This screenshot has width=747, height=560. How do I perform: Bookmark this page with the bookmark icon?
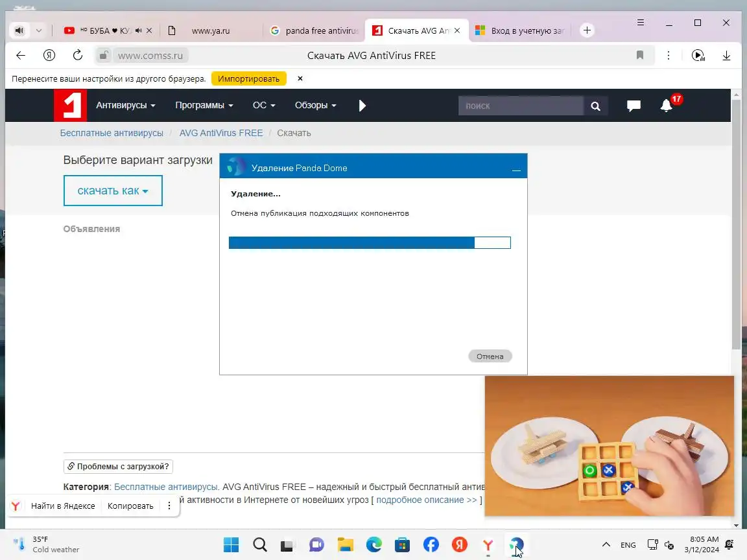(640, 55)
